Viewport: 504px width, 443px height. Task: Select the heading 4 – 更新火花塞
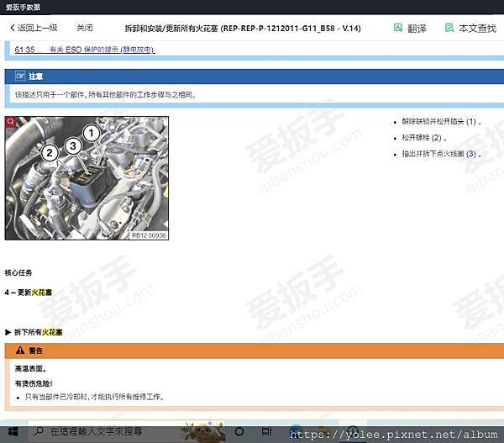pyautogui.click(x=29, y=293)
